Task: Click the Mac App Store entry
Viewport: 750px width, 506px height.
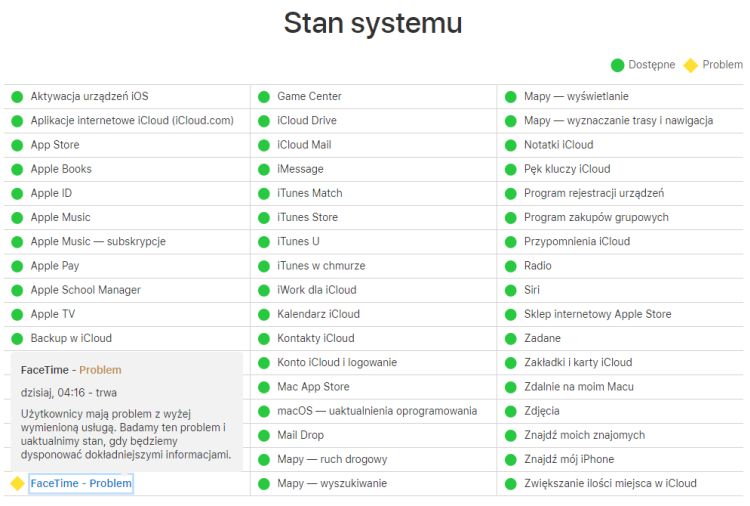Action: (313, 387)
